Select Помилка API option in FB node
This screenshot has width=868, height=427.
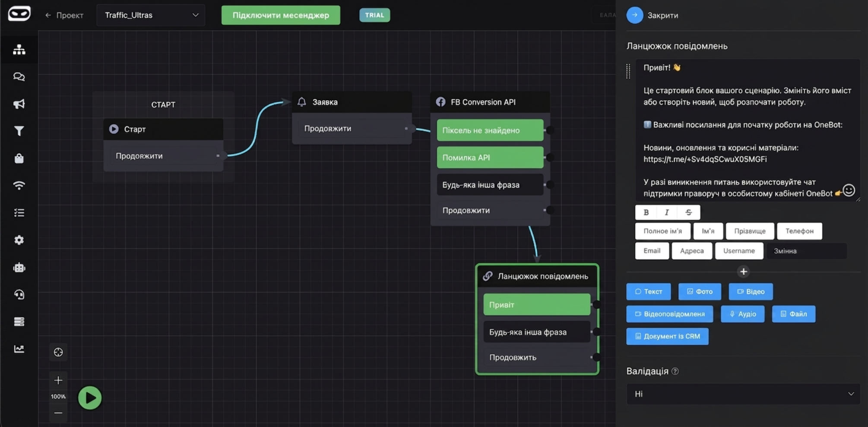[x=490, y=158]
